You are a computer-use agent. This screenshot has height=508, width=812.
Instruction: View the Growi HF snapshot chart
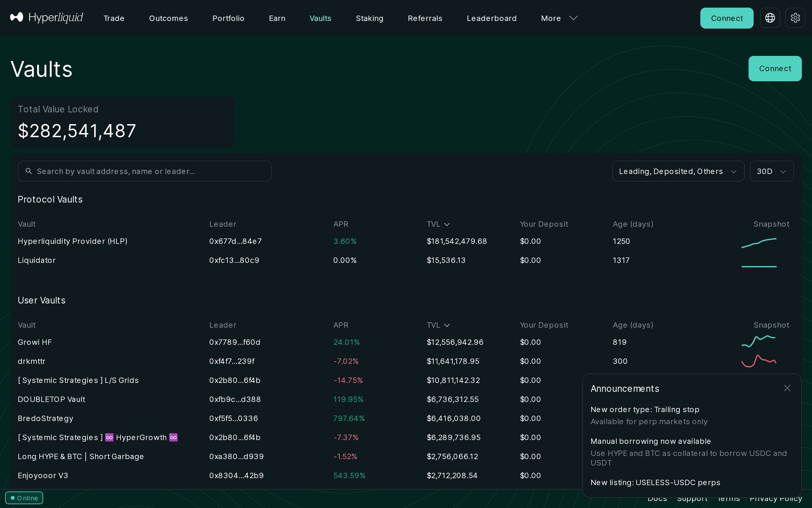pyautogui.click(x=758, y=341)
